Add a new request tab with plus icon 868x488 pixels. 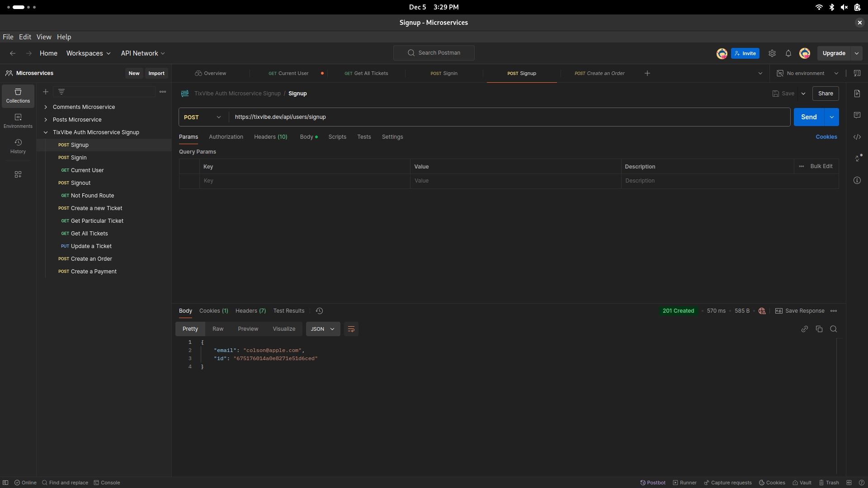(647, 73)
